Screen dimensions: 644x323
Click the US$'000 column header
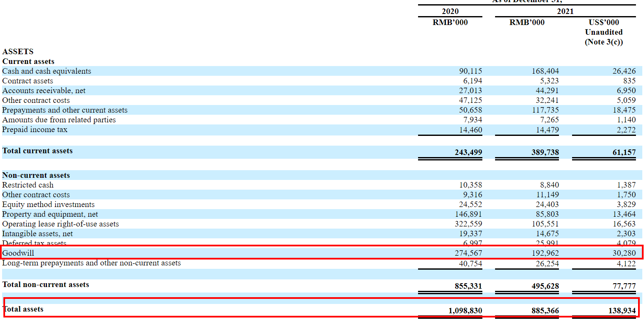pos(603,22)
